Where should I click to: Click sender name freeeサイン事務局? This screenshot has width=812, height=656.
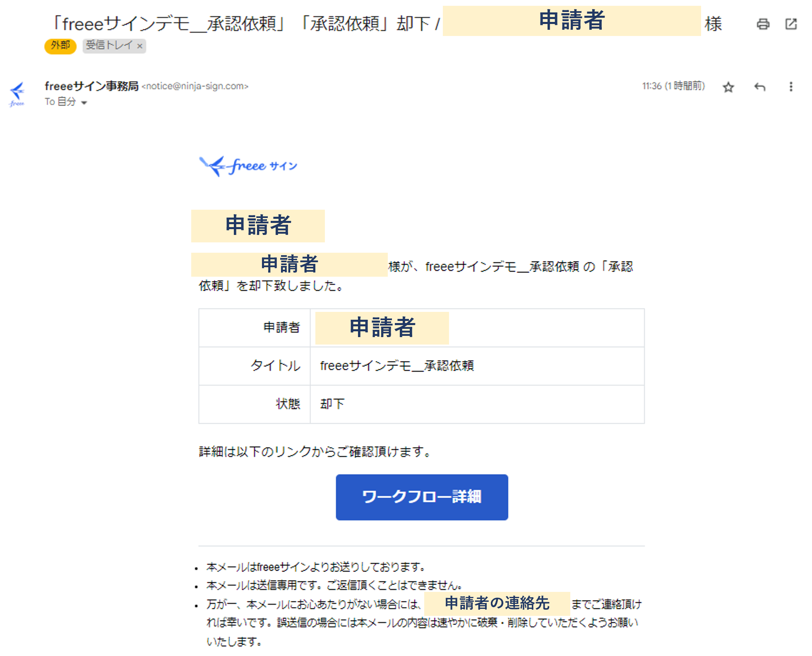[91, 86]
